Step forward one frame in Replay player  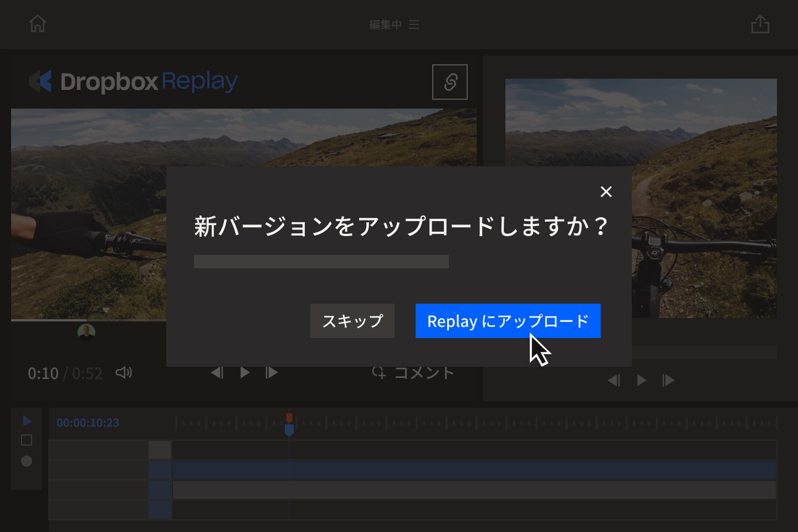click(x=272, y=372)
